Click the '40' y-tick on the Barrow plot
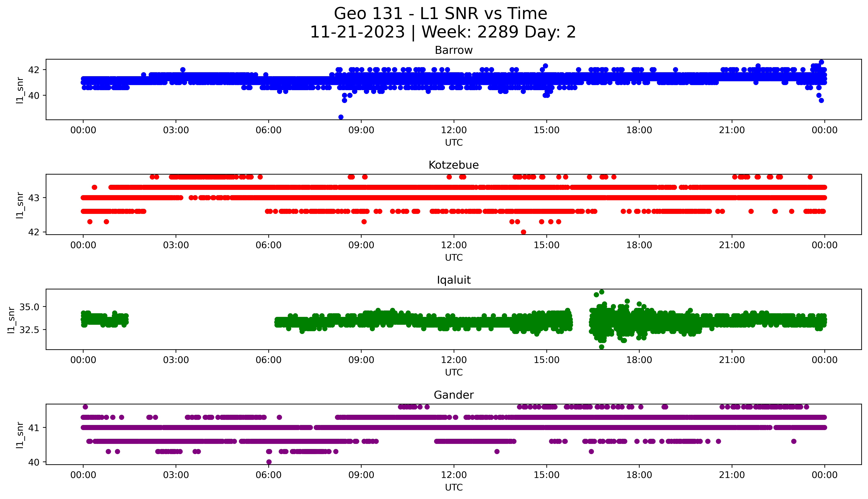 click(34, 95)
